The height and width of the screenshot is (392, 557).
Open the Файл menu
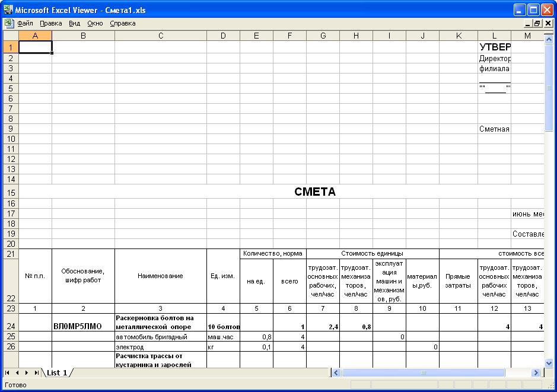25,24
